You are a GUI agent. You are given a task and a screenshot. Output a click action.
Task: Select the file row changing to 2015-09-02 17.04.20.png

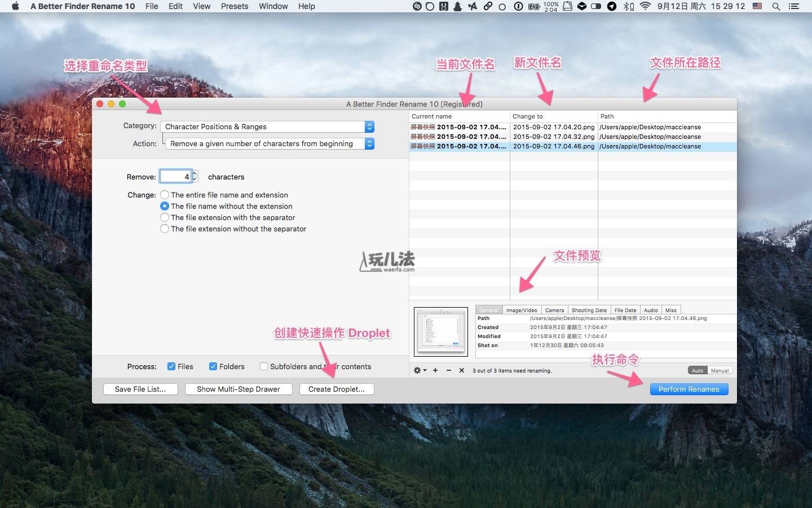coord(573,127)
